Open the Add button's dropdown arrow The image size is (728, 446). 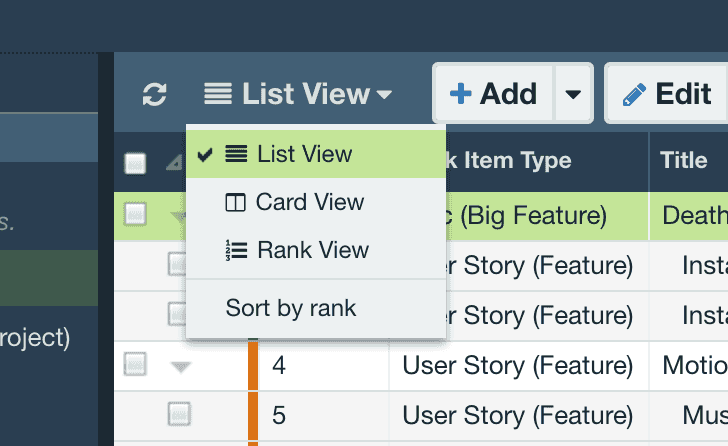573,94
